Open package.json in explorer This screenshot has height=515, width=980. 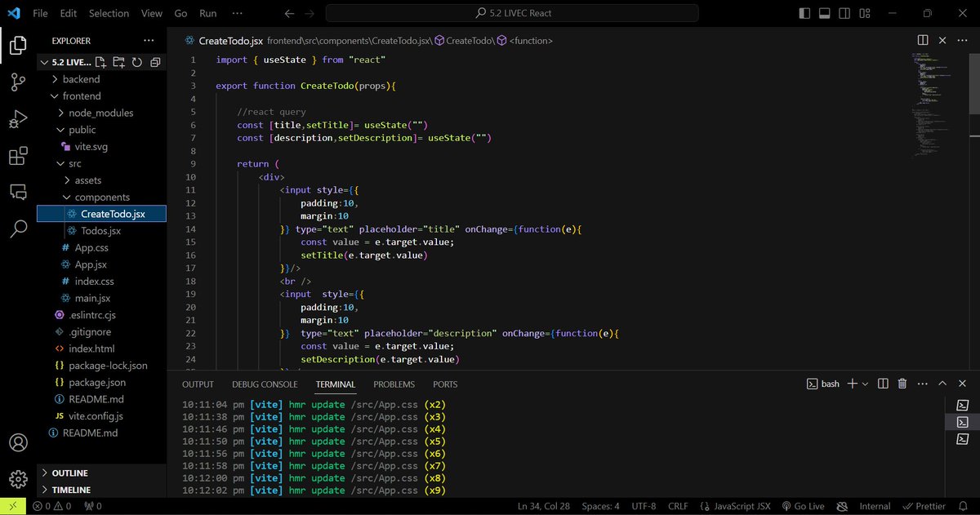click(x=97, y=382)
